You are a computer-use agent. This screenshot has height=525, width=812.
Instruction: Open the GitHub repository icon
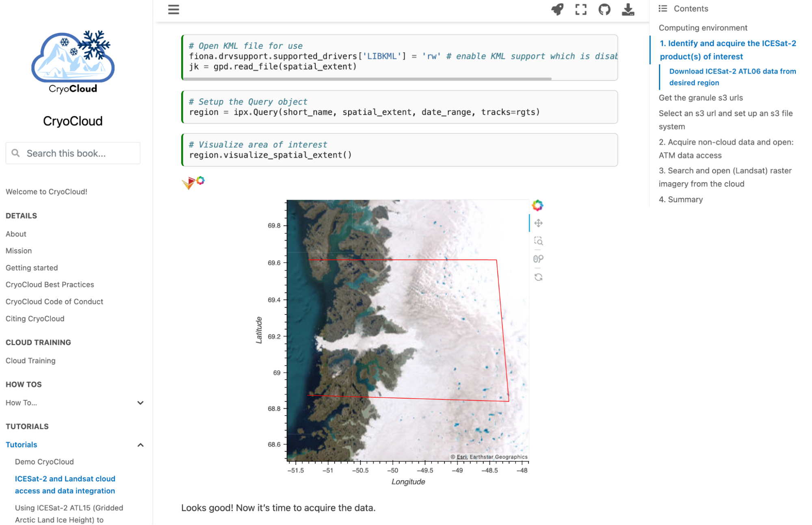point(604,9)
